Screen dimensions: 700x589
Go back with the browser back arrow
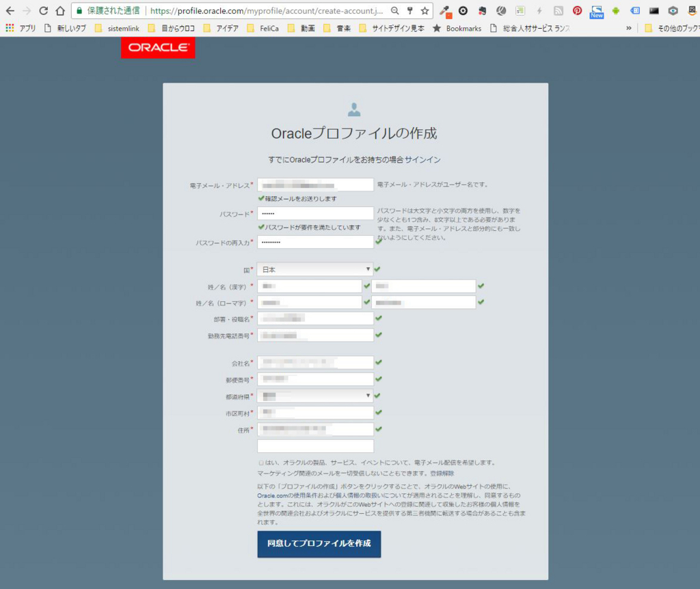(10, 11)
